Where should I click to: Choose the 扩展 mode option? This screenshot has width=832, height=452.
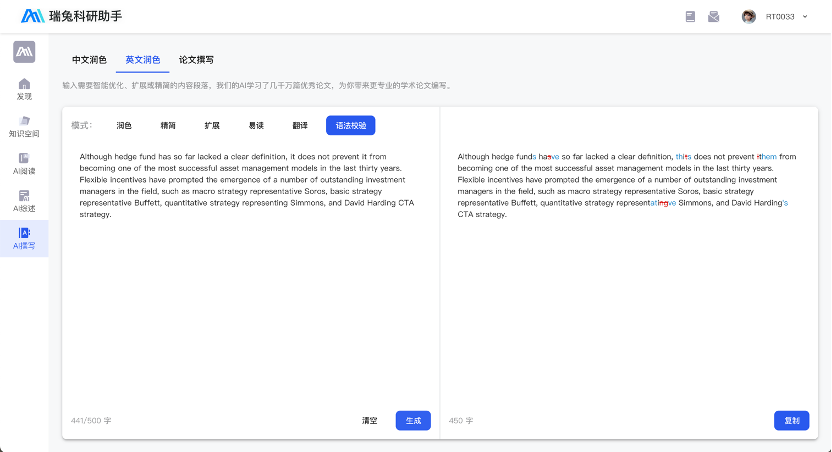pos(212,125)
